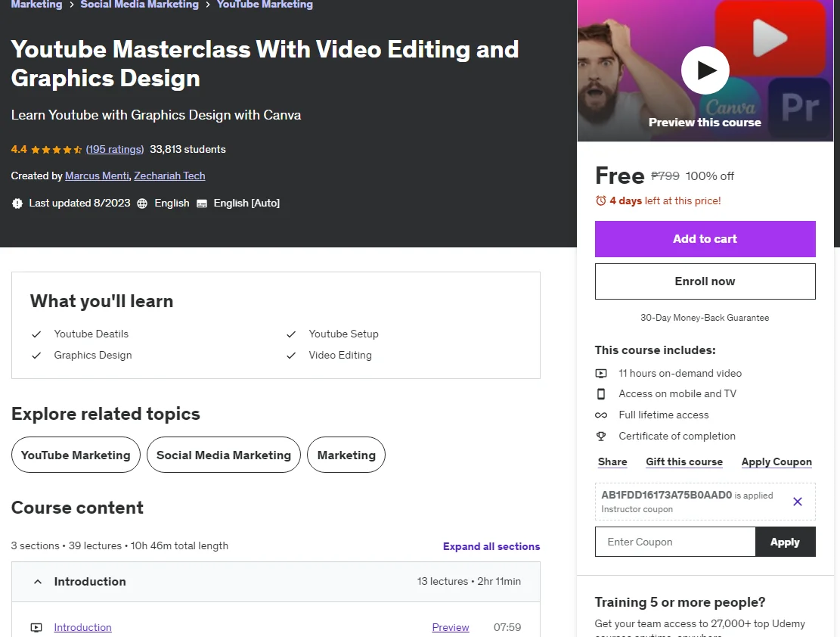Image resolution: width=840 pixels, height=637 pixels.
Task: Open Marketing breadcrumb link
Action: (36, 5)
